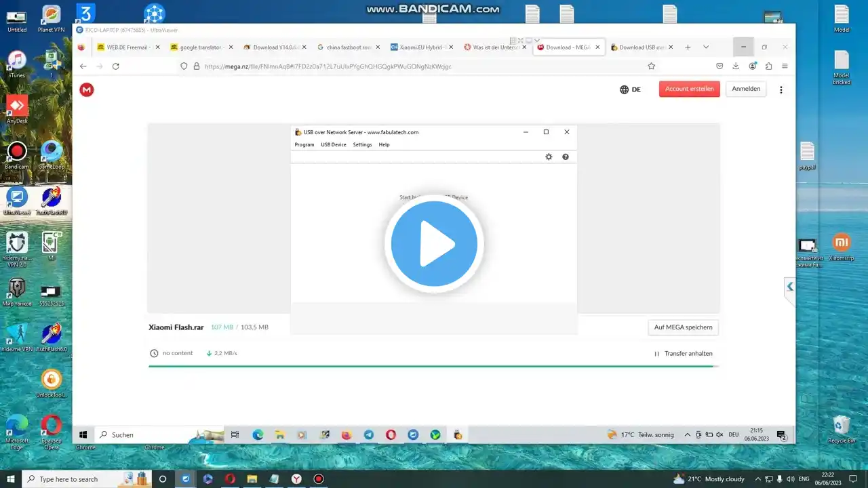Open the Pocket save icon in Firefox
The height and width of the screenshot is (488, 868).
point(719,66)
